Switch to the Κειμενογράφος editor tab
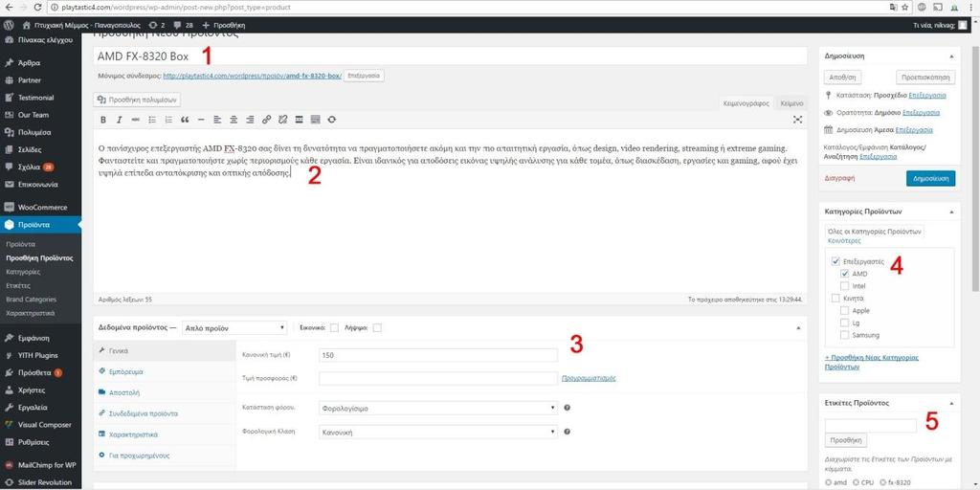 point(746,103)
